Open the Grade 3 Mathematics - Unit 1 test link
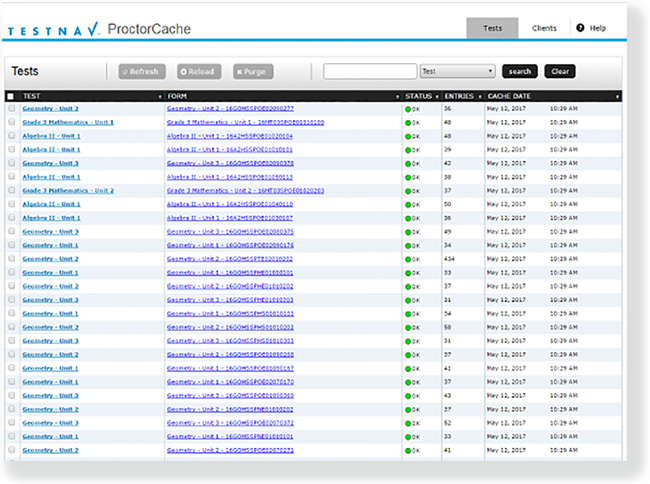Screen dimensions: 650x484 pos(68,122)
